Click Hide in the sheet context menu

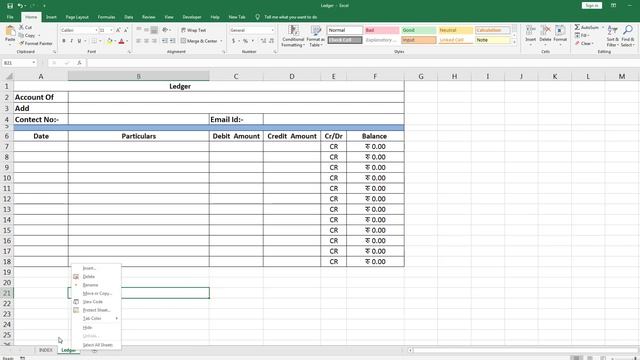96,328
